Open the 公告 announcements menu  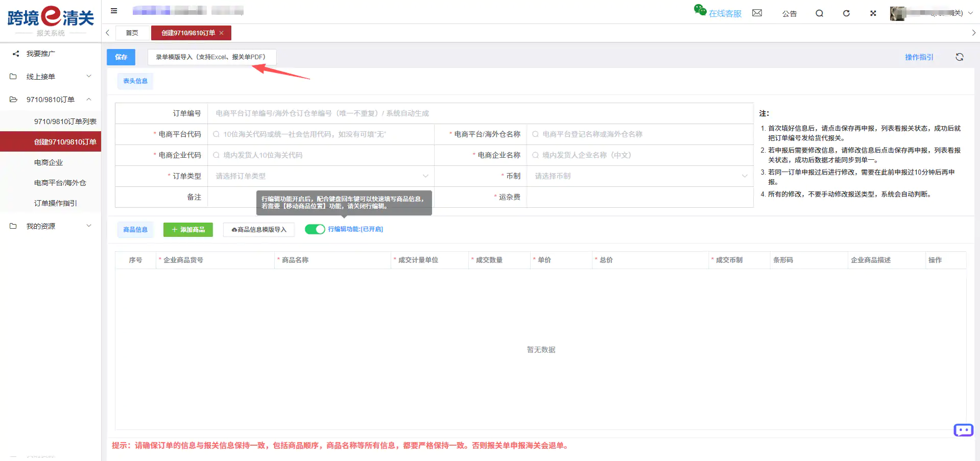pyautogui.click(x=790, y=13)
